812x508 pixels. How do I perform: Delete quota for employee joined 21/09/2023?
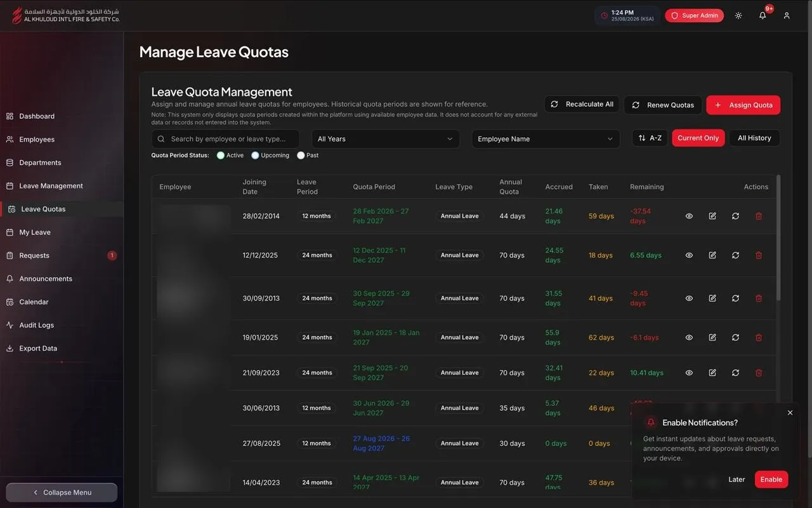tap(759, 373)
